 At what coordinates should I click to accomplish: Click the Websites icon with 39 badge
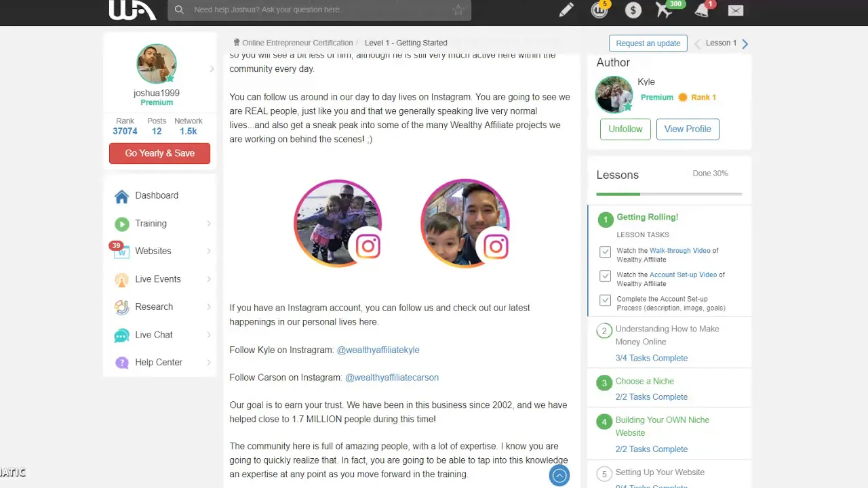pos(121,251)
